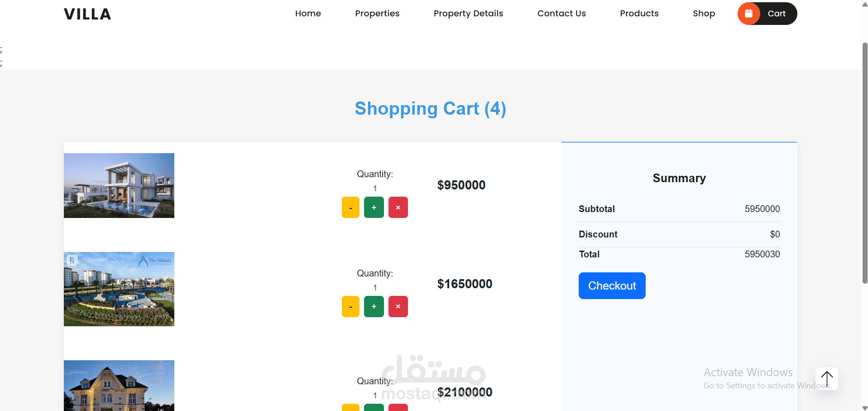Open The Atlantic resort thumbnail image
This screenshot has width=868, height=411.
coord(119,289)
